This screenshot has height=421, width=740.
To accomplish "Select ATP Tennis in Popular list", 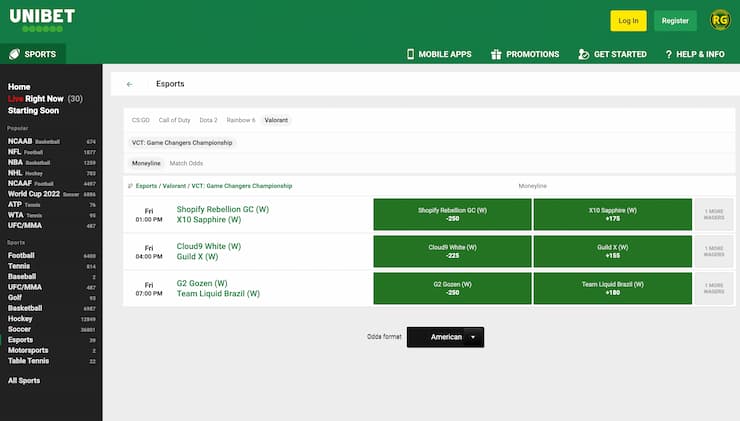I will (x=51, y=204).
